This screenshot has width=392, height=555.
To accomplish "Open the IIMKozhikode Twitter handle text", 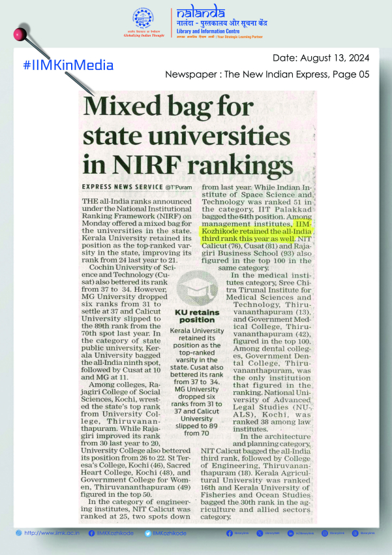I will click(x=170, y=533).
